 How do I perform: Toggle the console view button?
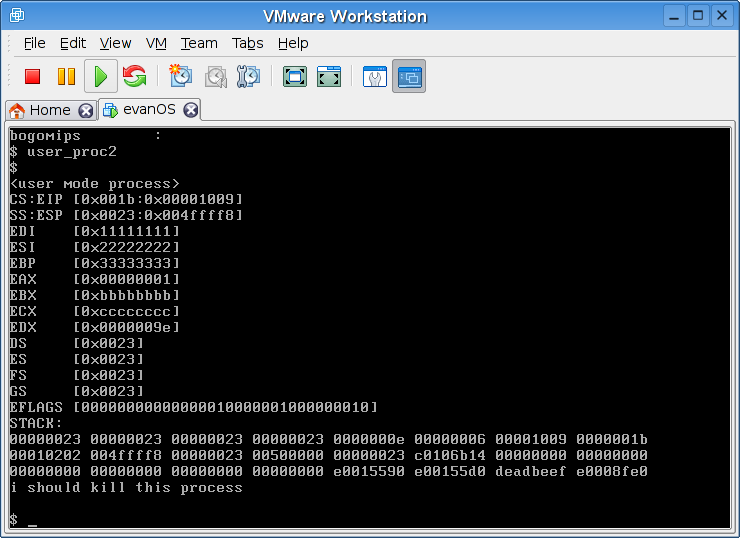pyautogui.click(x=408, y=76)
